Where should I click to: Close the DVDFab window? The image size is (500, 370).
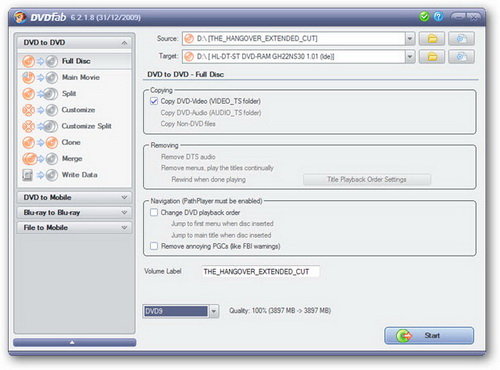coord(473,16)
